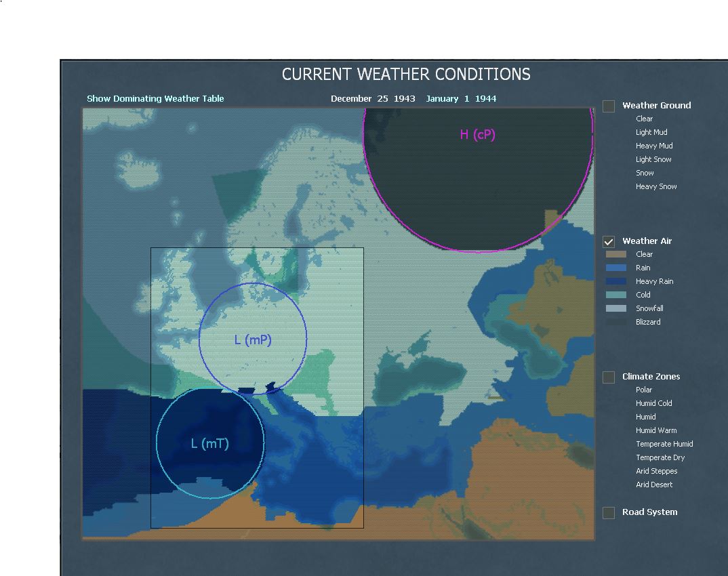
Task: Click the Light Mud legend entry
Action: 651,132
